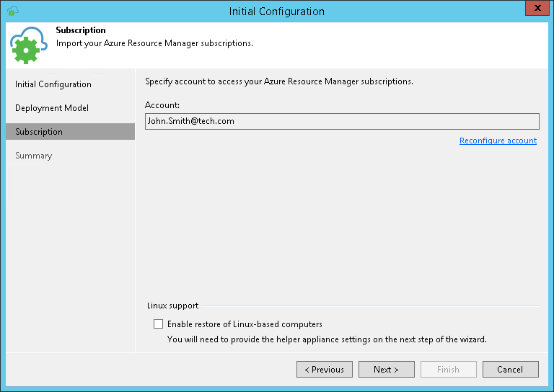Click the Account field with John.Smith@tech.com
Viewport: 554px width, 392px height.
pos(342,121)
